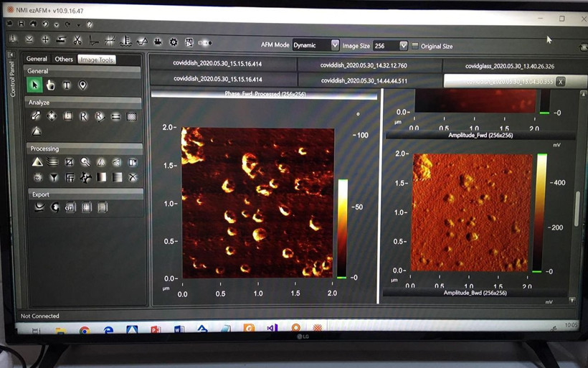588x368 pixels.
Task: Close the active coviddish image tab
Action: [561, 82]
